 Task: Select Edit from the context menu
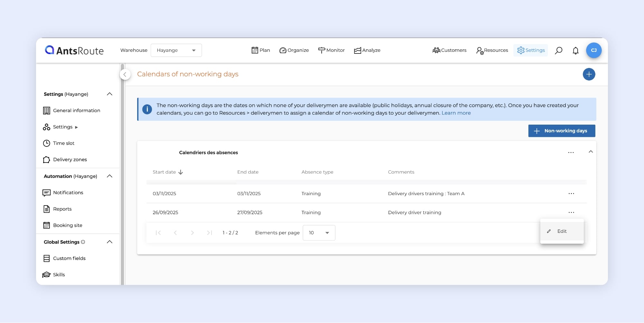(562, 231)
